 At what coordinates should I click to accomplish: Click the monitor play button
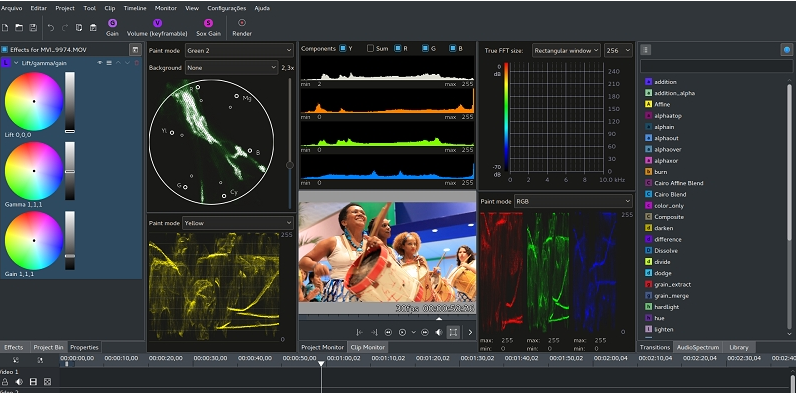pyautogui.click(x=402, y=332)
